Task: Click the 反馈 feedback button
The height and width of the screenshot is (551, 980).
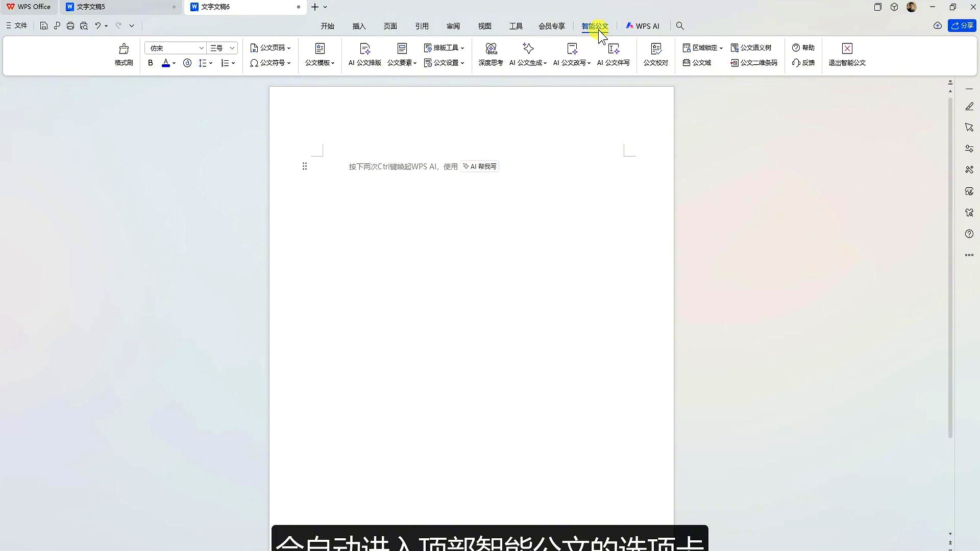Action: point(803,63)
